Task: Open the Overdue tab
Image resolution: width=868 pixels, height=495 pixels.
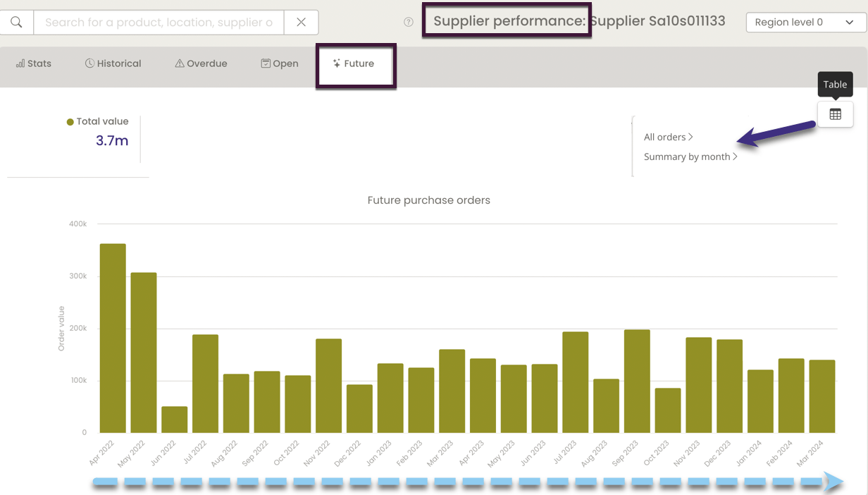Action: click(201, 63)
